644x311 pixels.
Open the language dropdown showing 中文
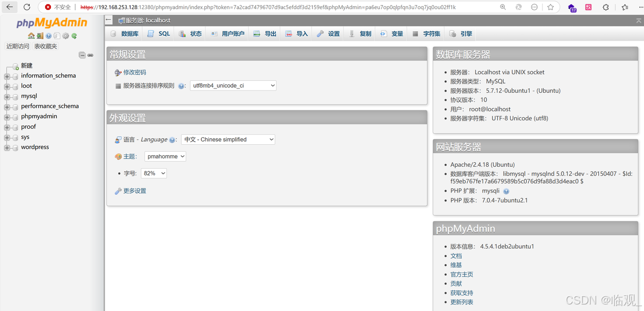[228, 140]
